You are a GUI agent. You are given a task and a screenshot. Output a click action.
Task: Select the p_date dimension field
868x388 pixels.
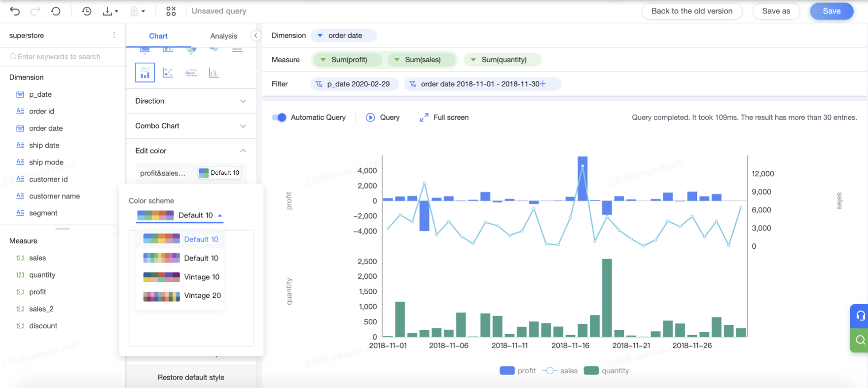point(40,94)
